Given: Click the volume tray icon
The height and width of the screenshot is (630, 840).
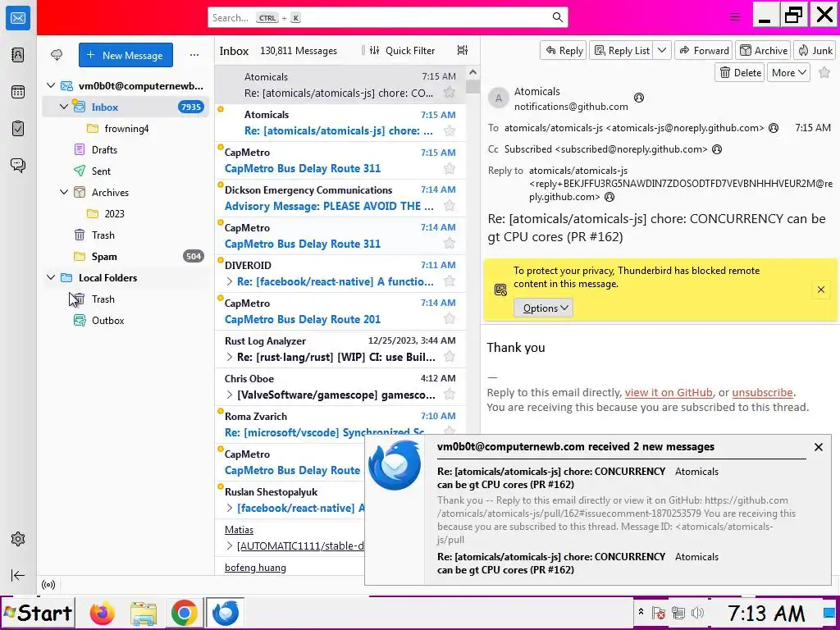Looking at the screenshot, I should (697, 613).
